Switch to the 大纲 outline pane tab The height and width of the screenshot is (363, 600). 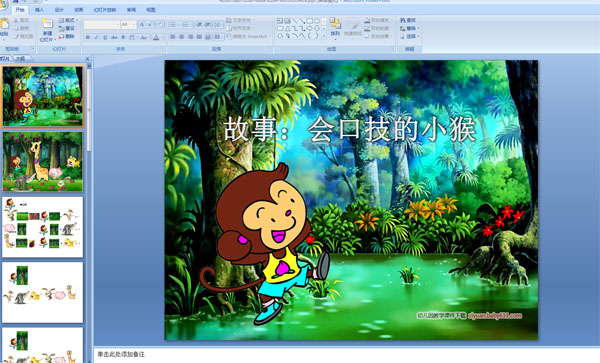pyautogui.click(x=20, y=59)
